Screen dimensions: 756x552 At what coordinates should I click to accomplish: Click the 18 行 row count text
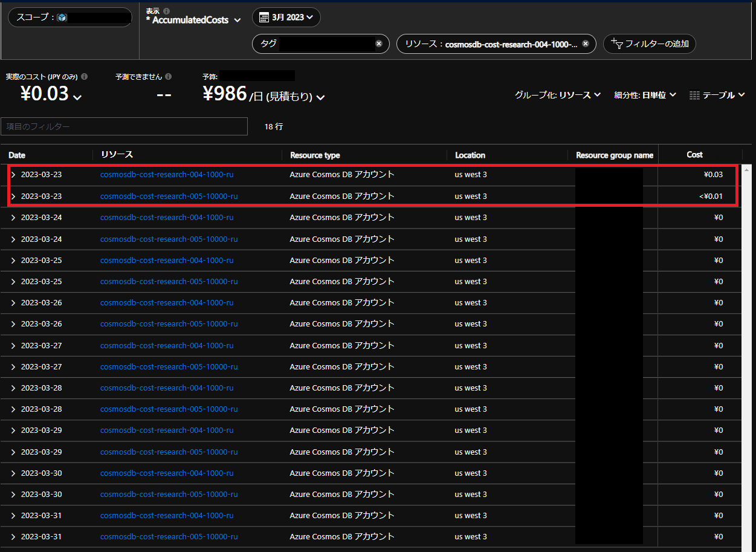(273, 127)
